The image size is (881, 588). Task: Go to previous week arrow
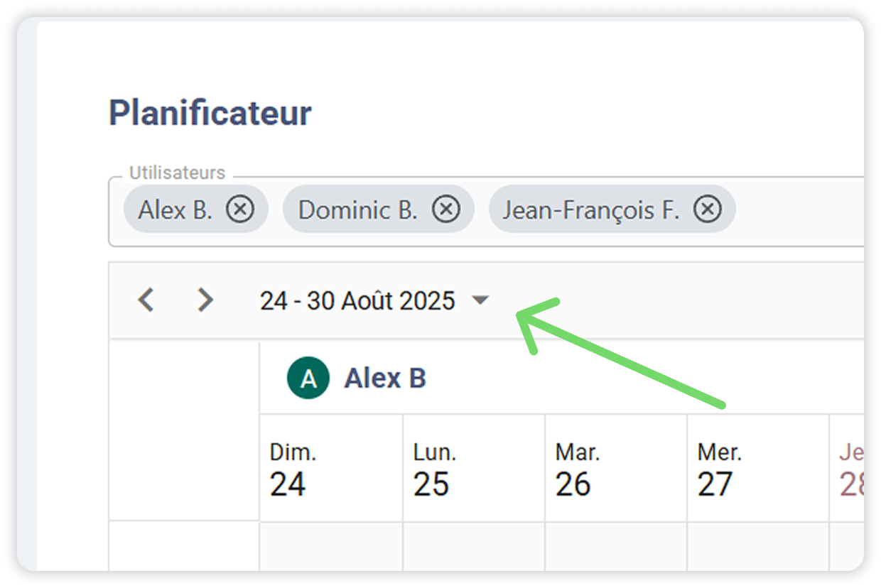pos(146,300)
